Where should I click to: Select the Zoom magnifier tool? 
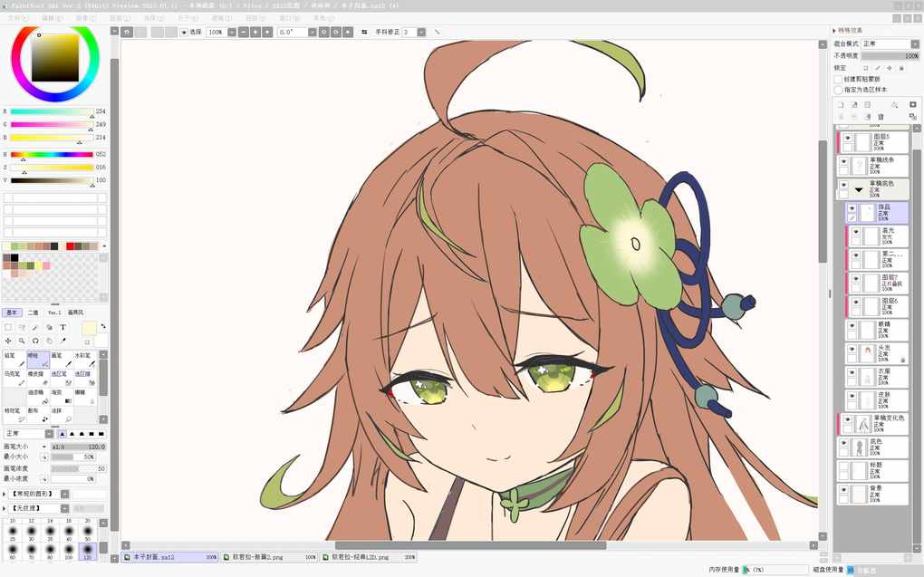[x=22, y=341]
